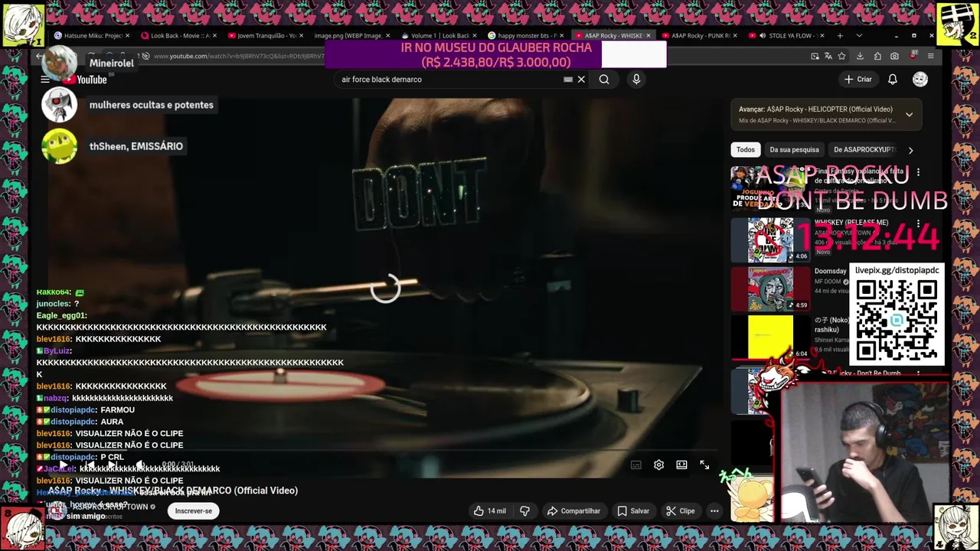This screenshot has height=551, width=980.
Task: Click the browser address bar URL
Action: coord(238,56)
